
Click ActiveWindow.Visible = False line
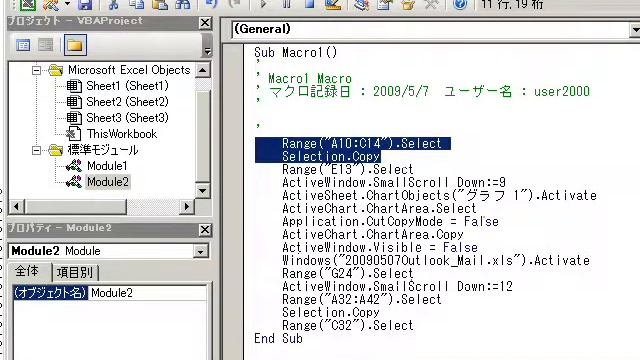(380, 248)
